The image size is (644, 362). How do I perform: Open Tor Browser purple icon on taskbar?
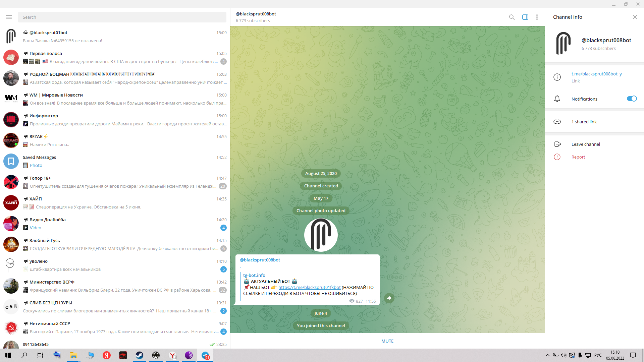click(x=189, y=355)
